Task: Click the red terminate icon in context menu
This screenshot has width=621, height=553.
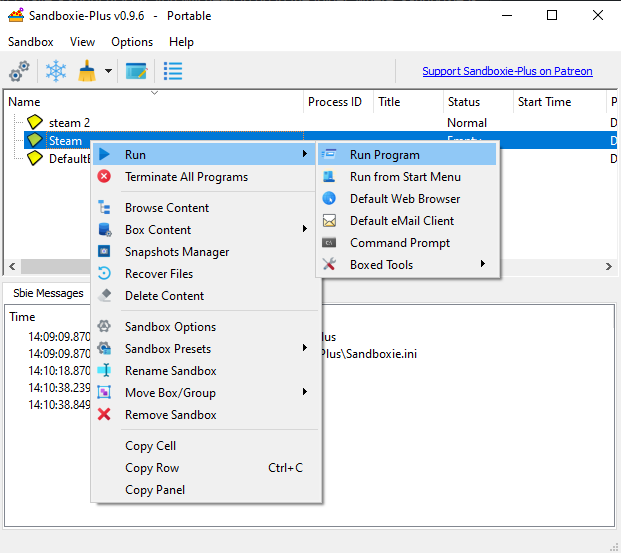Action: (x=104, y=176)
